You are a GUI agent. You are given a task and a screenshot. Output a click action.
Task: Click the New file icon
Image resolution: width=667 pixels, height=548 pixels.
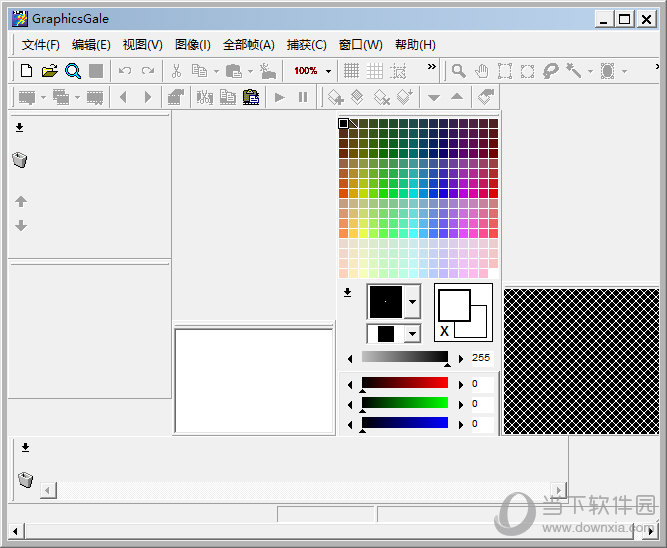click(27, 71)
